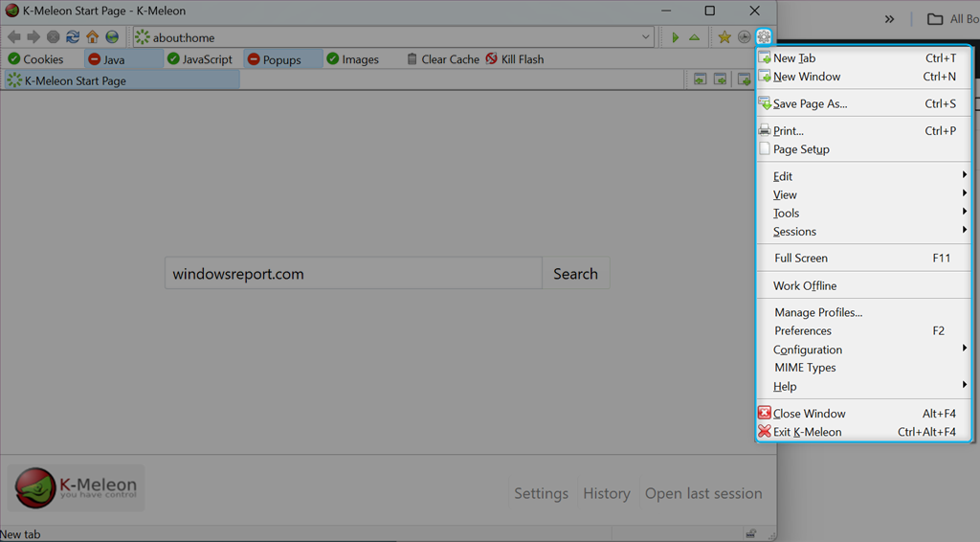Image resolution: width=980 pixels, height=542 pixels.
Task: Click the All Bookmarks folder in the background window
Action: 952,19
